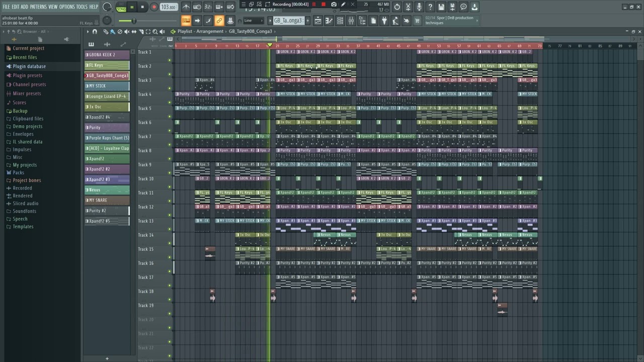Screen dimensions: 644x362
Task: Select the select tool in playlist toolbar
Action: click(x=148, y=31)
